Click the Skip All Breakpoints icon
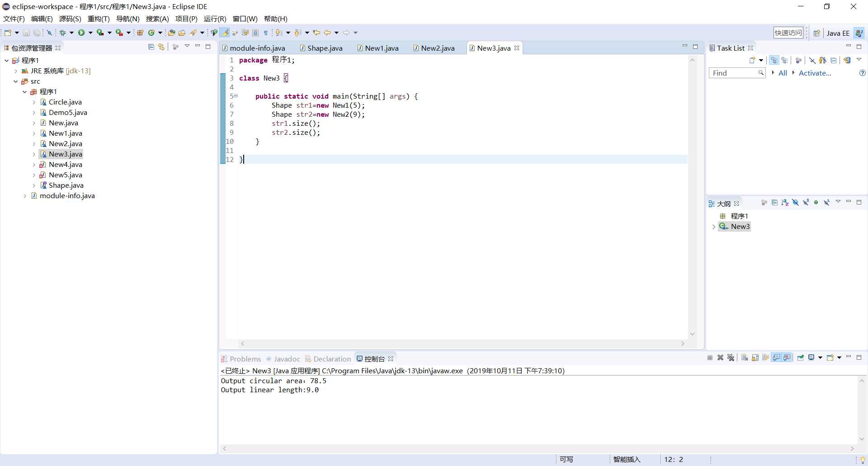The image size is (868, 466). (x=49, y=33)
